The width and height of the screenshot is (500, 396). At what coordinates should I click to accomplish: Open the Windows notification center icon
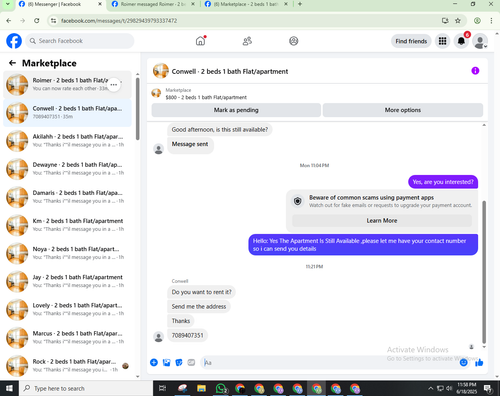[488, 388]
